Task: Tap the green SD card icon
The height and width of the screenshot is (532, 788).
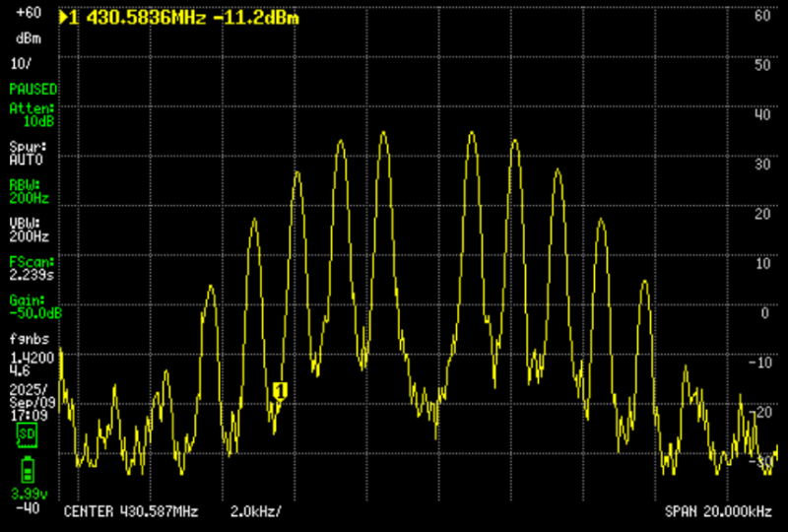Action: (27, 434)
